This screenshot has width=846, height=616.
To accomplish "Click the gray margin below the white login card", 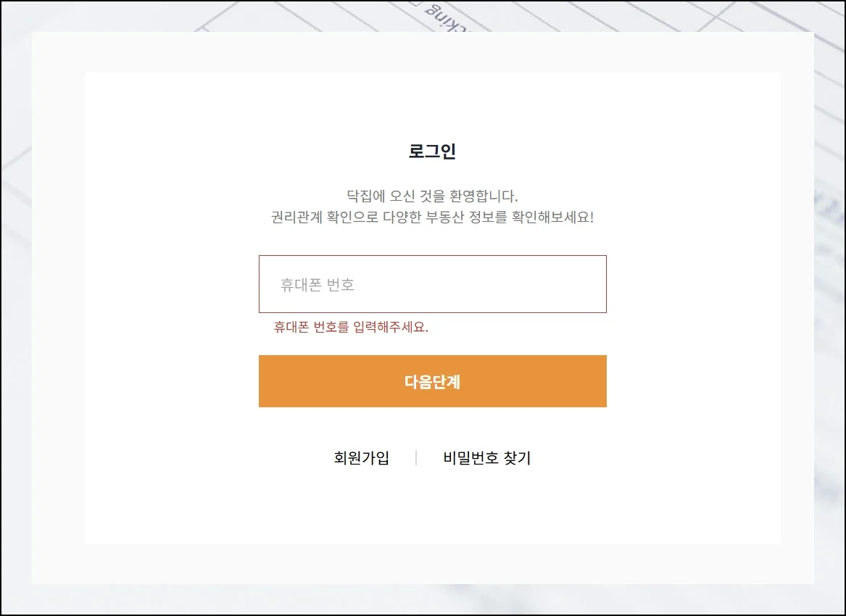I will (432, 564).
